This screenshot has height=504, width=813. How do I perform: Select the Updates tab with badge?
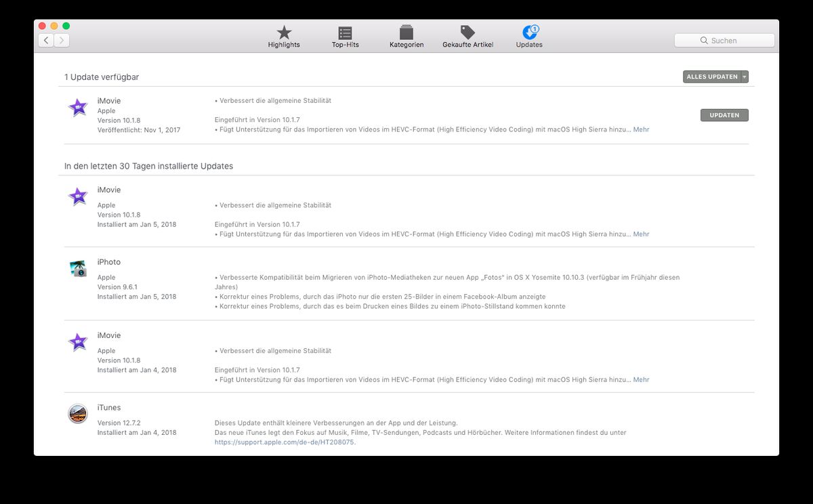pos(529,36)
